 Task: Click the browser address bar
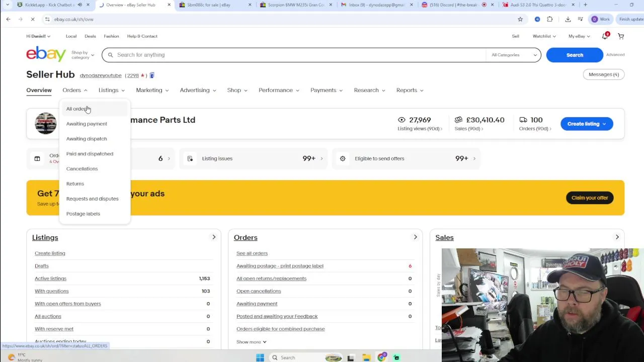(x=282, y=19)
